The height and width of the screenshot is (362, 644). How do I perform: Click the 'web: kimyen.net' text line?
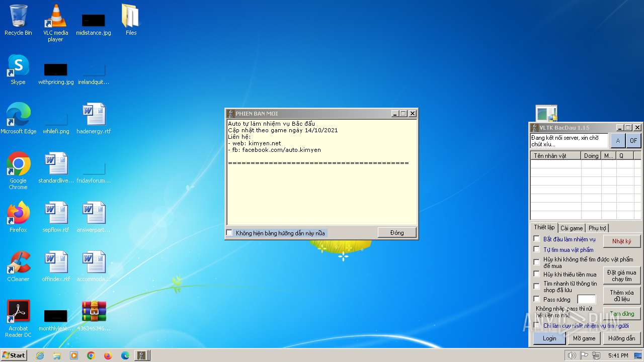tap(255, 143)
